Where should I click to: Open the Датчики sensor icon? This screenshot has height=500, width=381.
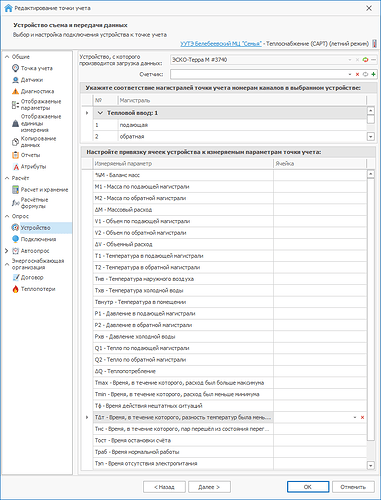[x=15, y=80]
